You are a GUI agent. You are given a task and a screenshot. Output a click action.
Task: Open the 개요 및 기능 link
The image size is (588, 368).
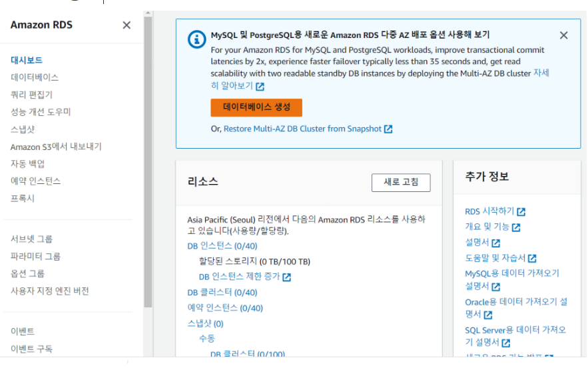(487, 227)
